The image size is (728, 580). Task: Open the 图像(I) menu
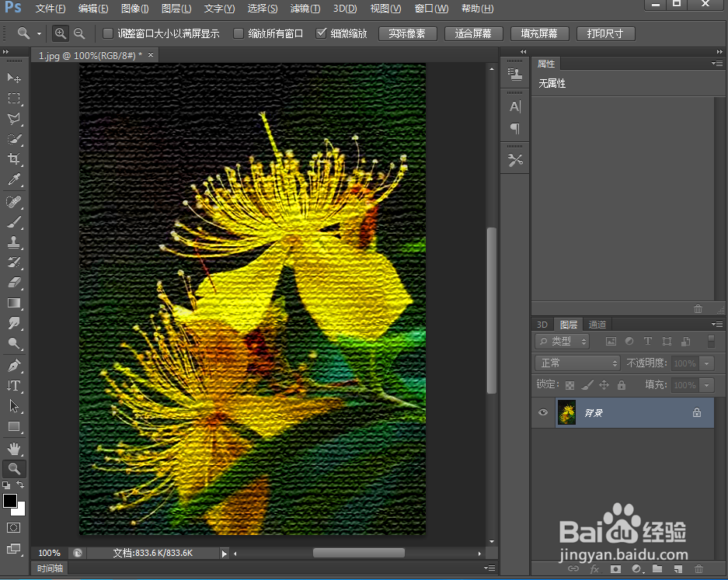point(134,9)
